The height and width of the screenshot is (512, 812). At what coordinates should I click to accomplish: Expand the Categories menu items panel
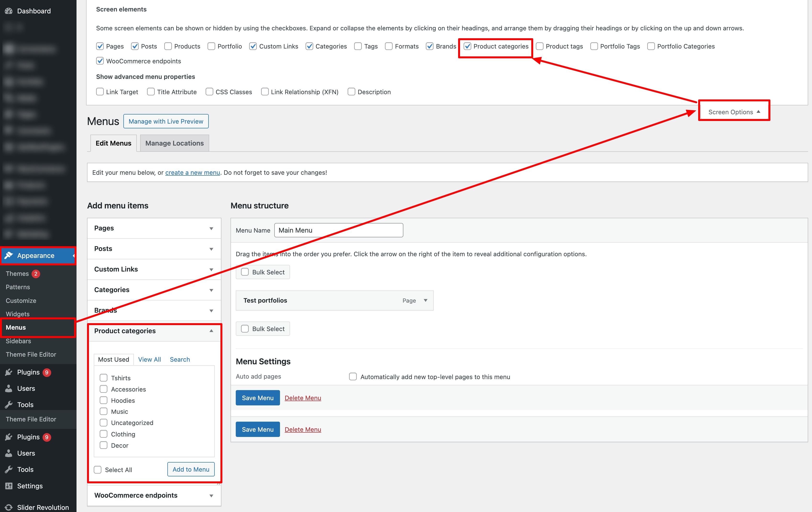click(154, 290)
